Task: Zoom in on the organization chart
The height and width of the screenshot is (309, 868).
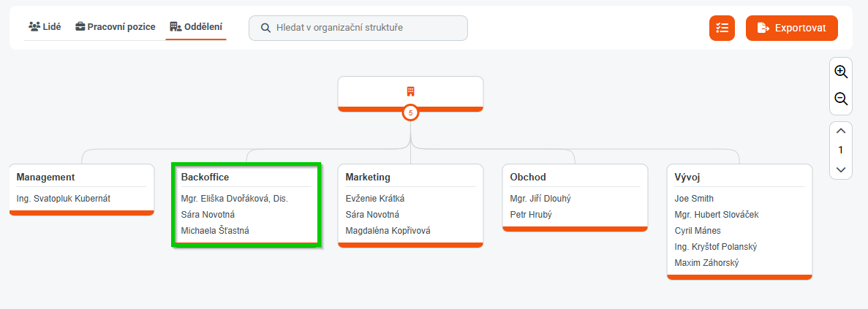Action: [x=841, y=72]
